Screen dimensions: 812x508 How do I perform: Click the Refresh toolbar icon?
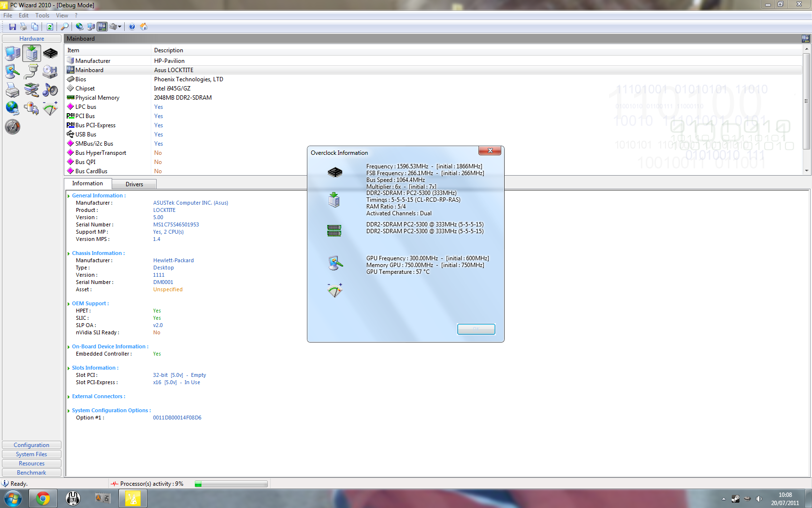click(x=50, y=27)
